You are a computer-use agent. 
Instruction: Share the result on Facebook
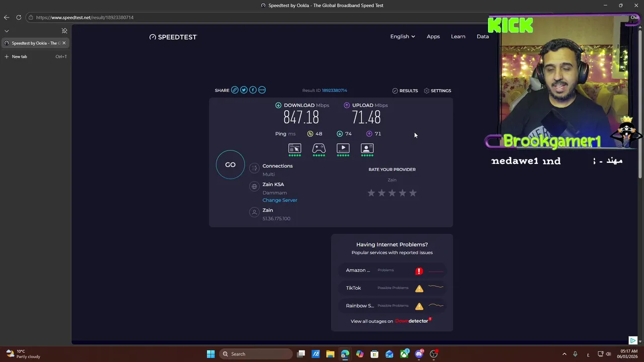point(253,90)
